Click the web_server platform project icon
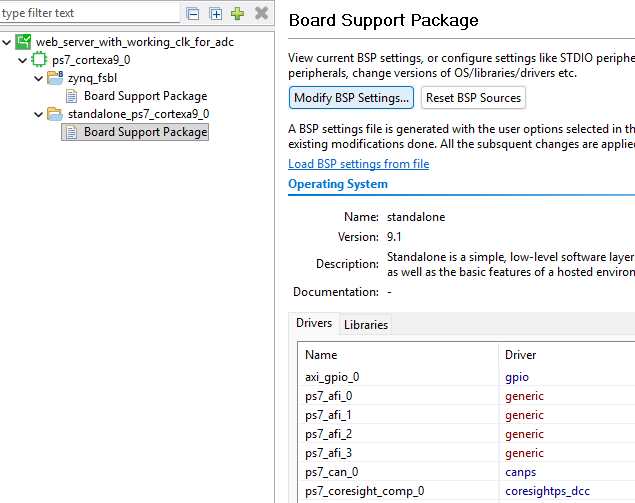Viewport: 635px width, 503px height. (23, 42)
